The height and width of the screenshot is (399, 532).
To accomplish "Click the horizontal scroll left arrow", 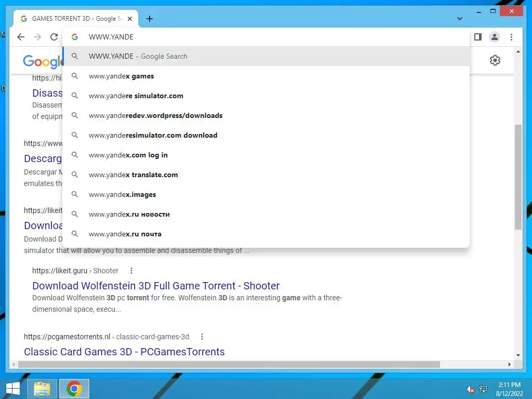I will pos(13,364).
